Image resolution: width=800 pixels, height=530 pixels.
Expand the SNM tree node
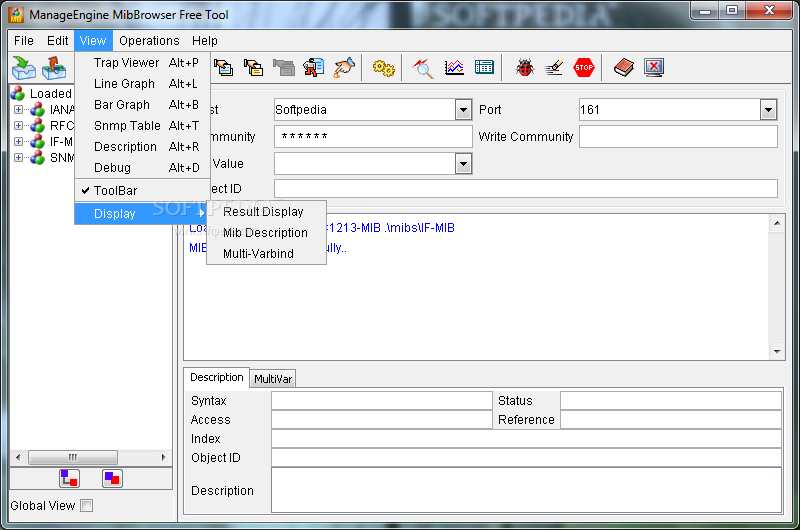[x=18, y=157]
